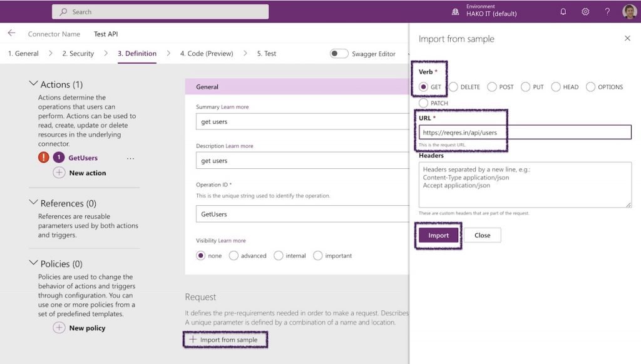Select the POST verb radio button
This screenshot has width=641, height=364.
tap(492, 87)
